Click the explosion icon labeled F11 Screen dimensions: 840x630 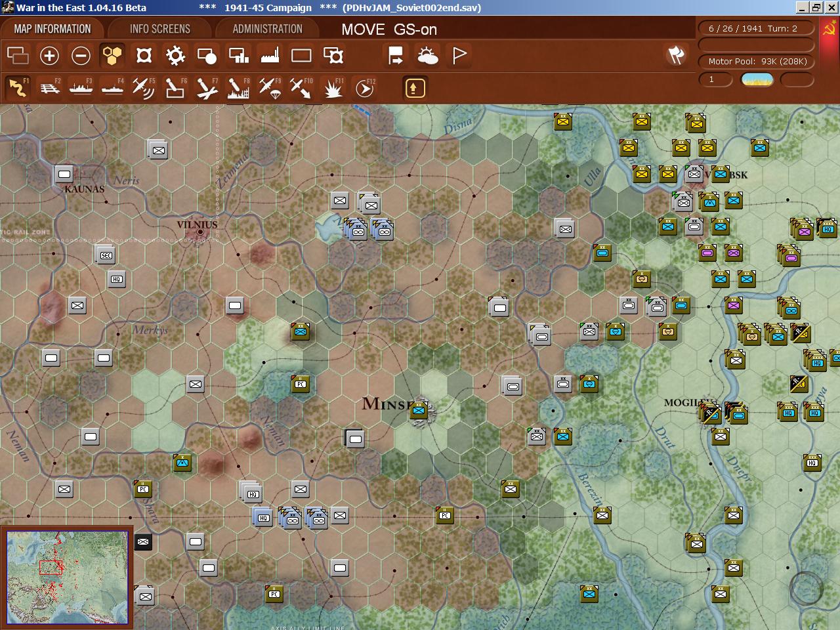click(333, 88)
